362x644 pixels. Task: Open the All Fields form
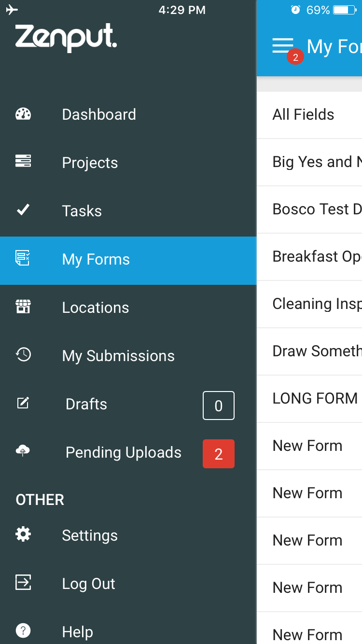309,115
